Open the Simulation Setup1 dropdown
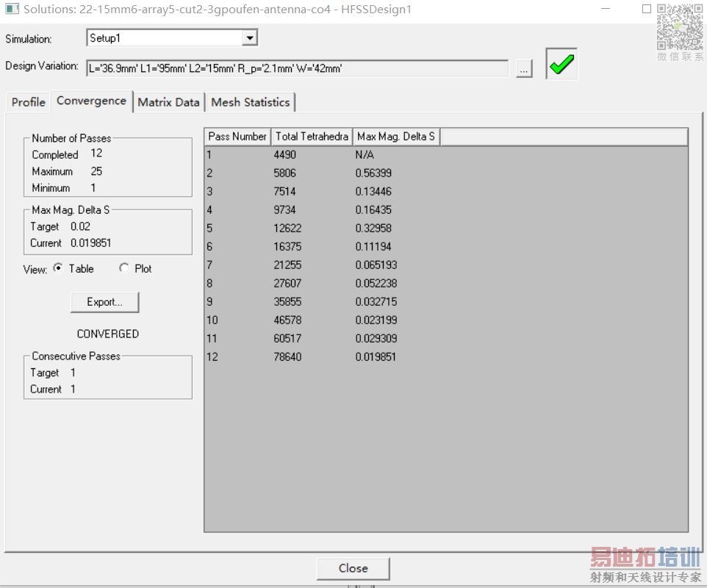The height and width of the screenshot is (588, 707). tap(249, 38)
